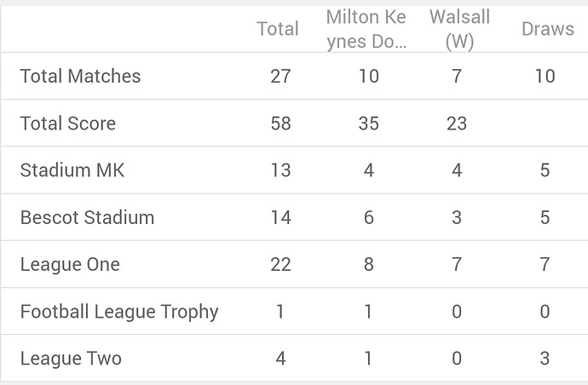Click the Total Matches row label
The height and width of the screenshot is (385, 588).
click(80, 76)
